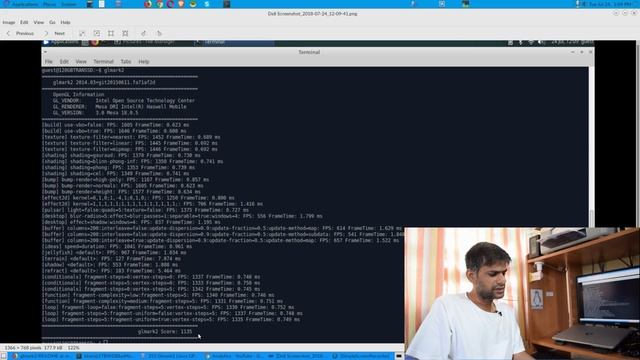Open the text document launcher icon
The image size is (640, 360).
pyautogui.click(x=102, y=4)
